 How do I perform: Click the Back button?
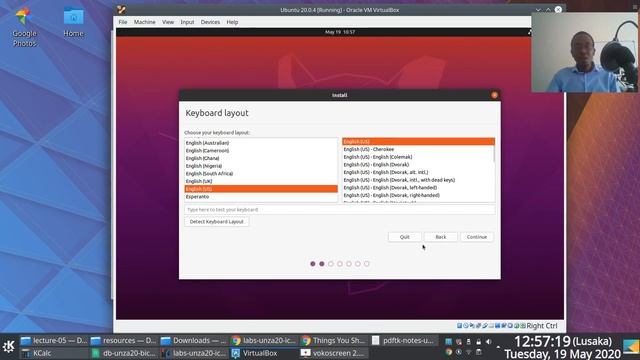[441, 237]
